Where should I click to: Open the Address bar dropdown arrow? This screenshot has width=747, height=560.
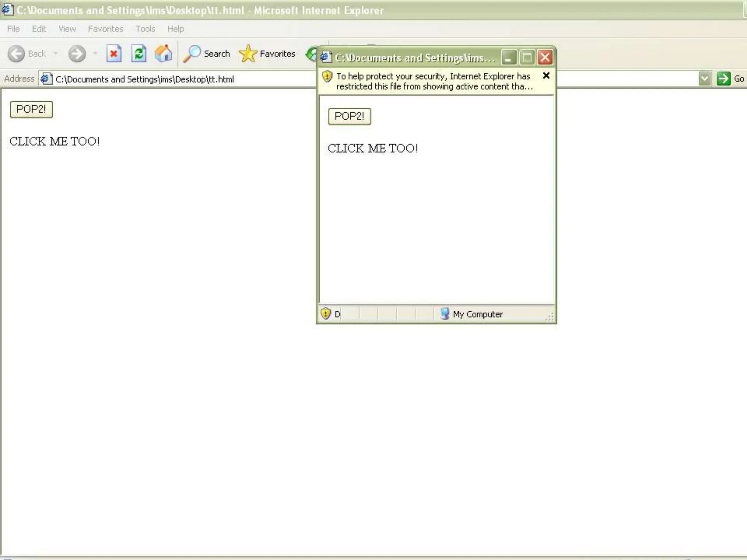(x=704, y=79)
